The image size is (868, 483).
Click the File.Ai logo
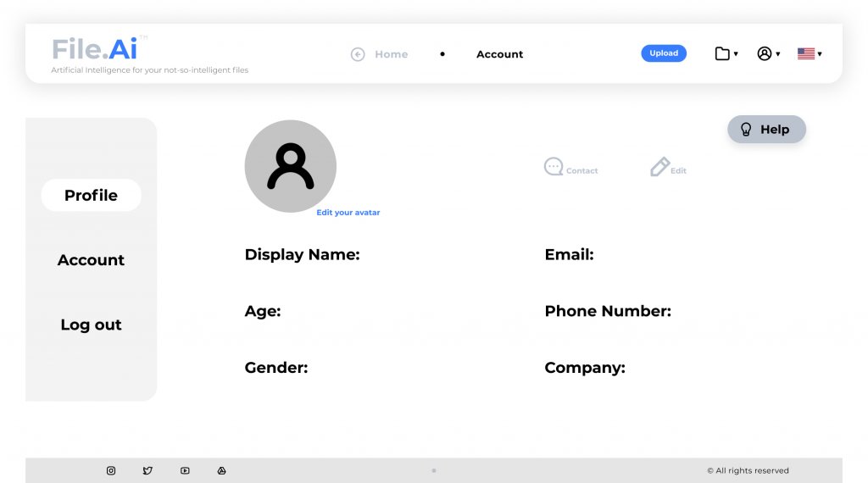(x=94, y=49)
